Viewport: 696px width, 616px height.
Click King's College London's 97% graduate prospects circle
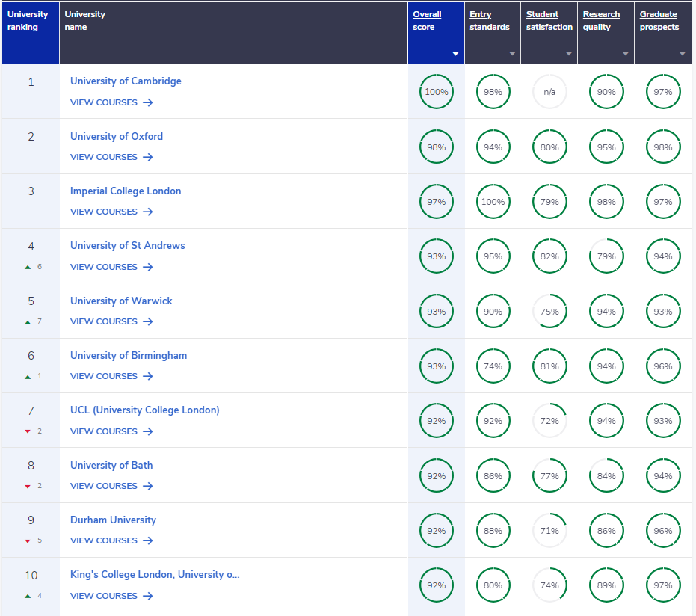click(663, 585)
